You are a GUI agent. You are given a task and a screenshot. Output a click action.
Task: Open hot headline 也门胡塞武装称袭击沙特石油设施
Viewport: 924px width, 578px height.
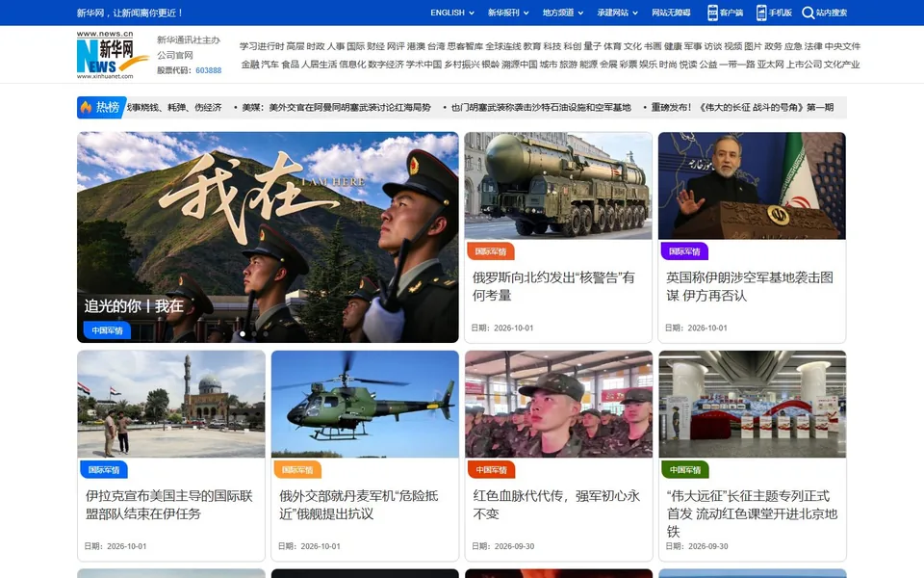[541, 107]
